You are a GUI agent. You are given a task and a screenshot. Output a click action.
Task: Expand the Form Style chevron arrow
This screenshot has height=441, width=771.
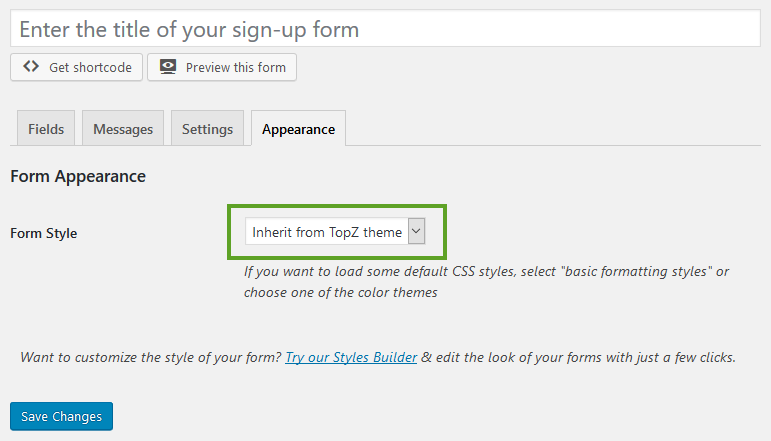tap(416, 231)
